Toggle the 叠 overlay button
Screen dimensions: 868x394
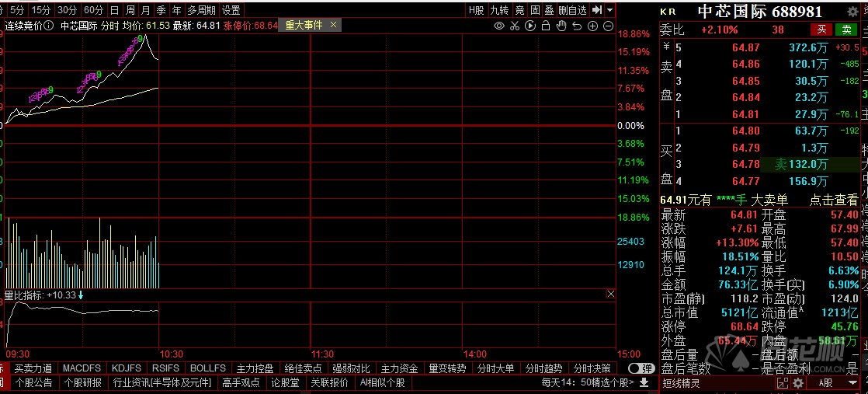(549, 10)
